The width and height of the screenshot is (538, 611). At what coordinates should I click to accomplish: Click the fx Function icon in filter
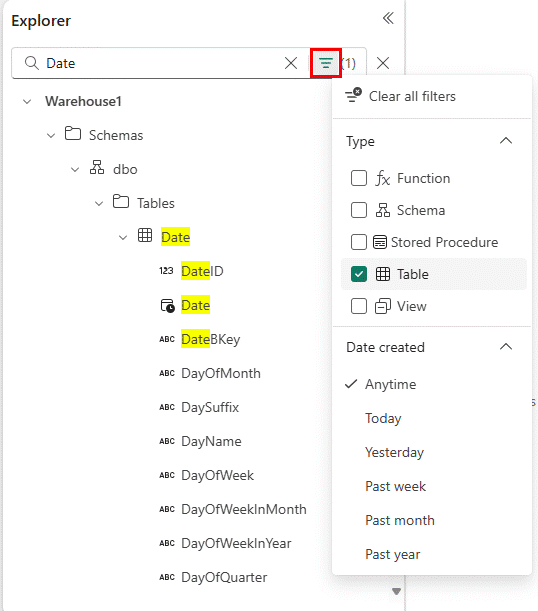point(383,178)
